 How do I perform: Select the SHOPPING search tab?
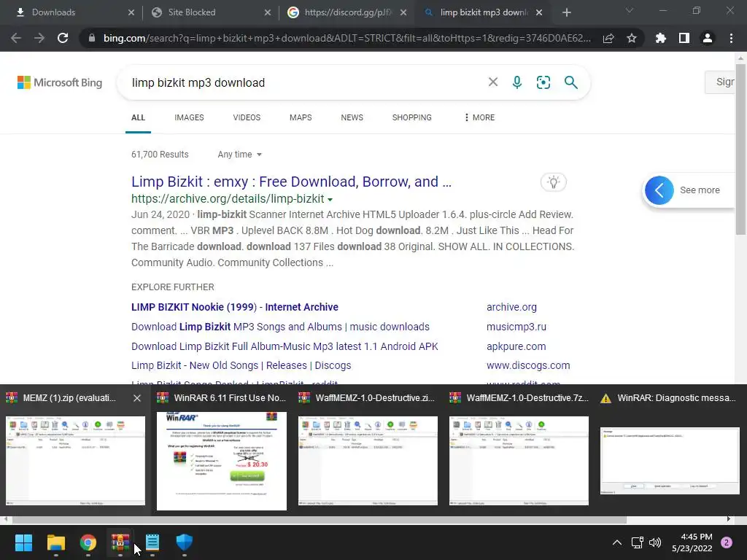click(412, 117)
